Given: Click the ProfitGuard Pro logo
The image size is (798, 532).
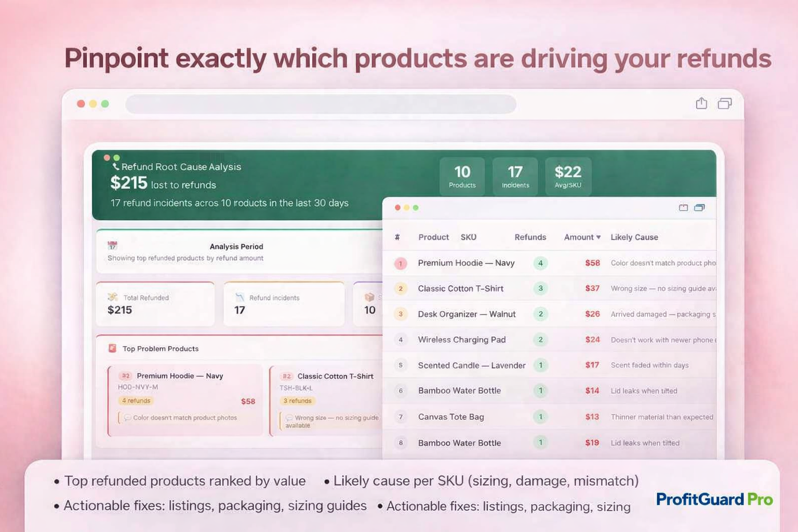Looking at the screenshot, I should (714, 499).
